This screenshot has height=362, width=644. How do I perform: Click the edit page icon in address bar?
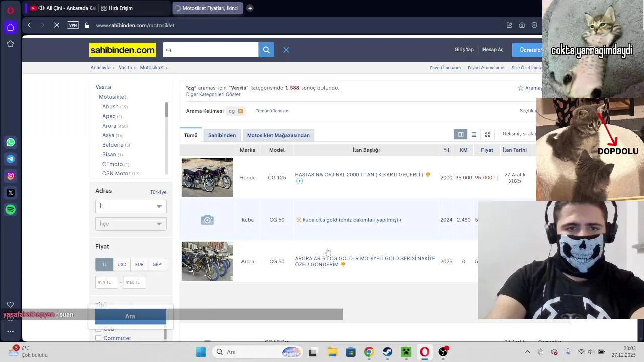509,25
